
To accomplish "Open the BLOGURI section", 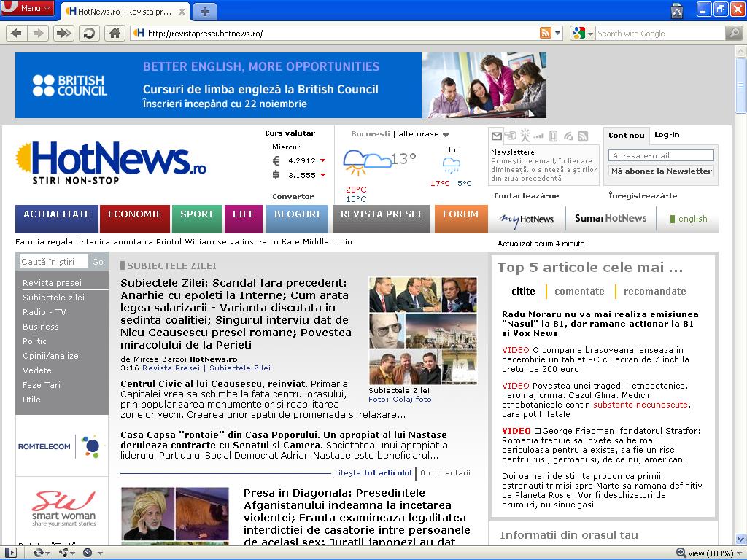I will pyautogui.click(x=298, y=219).
